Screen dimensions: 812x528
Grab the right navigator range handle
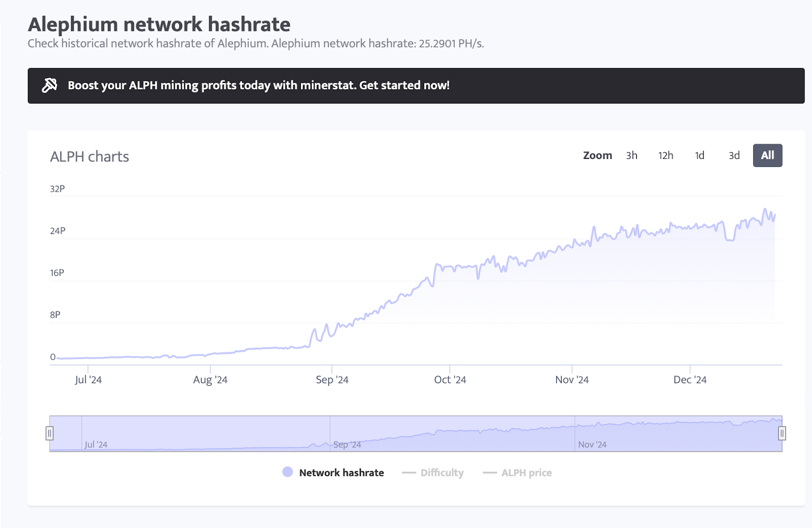[x=782, y=434]
